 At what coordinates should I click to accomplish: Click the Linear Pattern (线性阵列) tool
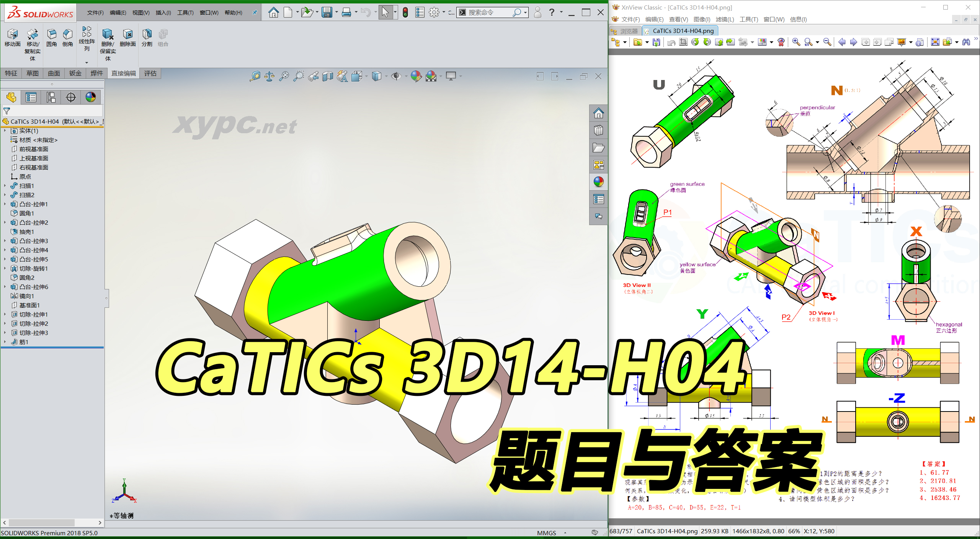coord(87,39)
